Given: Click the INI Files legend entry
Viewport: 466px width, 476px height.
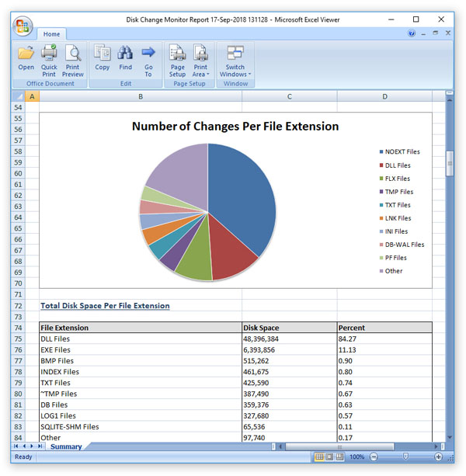Looking at the screenshot, I should click(394, 231).
